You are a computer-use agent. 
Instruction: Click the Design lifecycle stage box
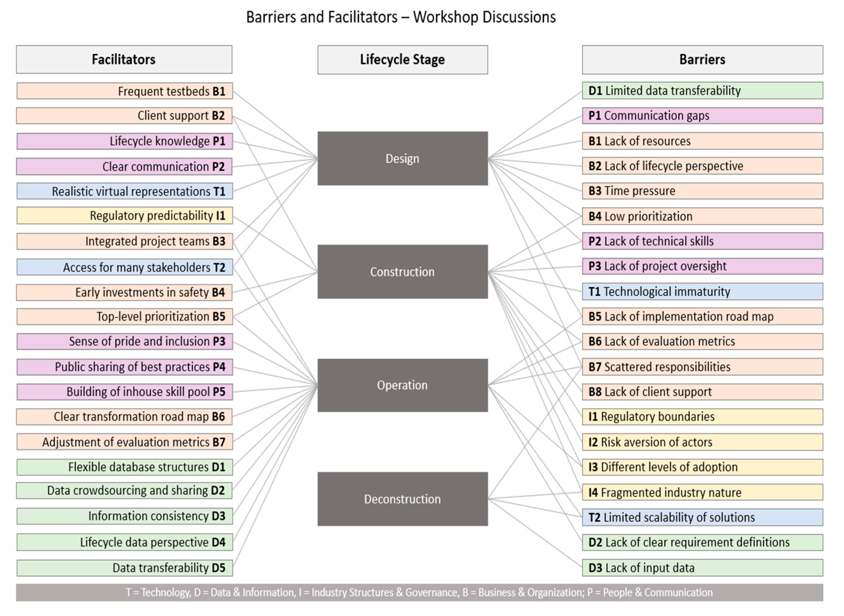point(402,159)
